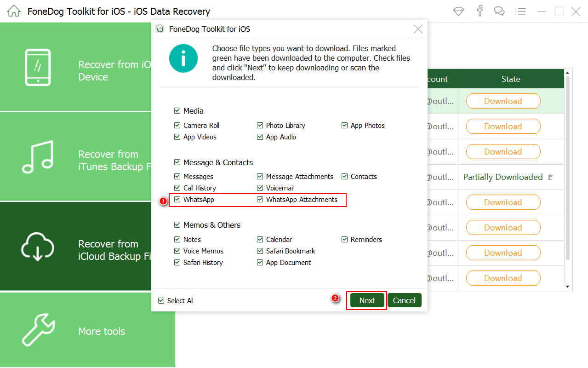This screenshot has height=368, width=588.
Task: Click the wrench More tools icon
Action: pos(38,330)
